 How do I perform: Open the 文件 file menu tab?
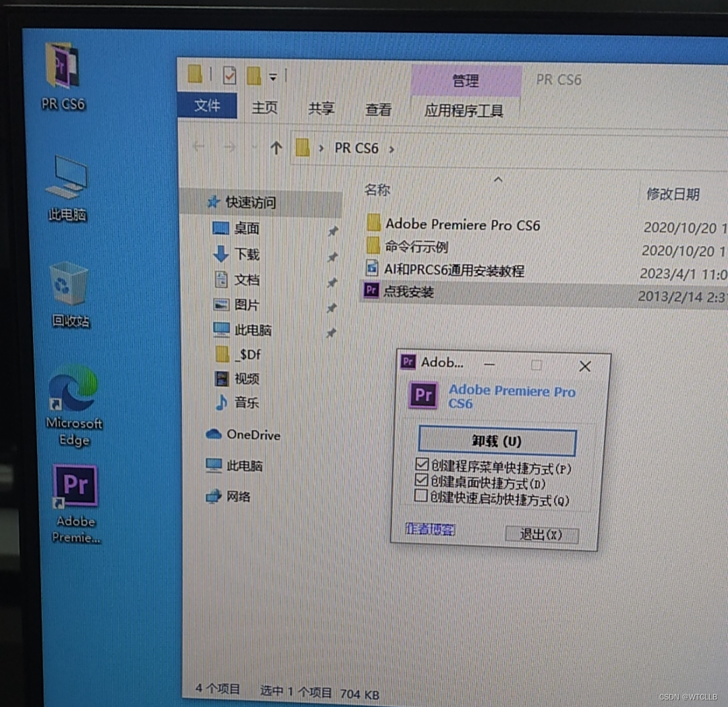pos(207,106)
